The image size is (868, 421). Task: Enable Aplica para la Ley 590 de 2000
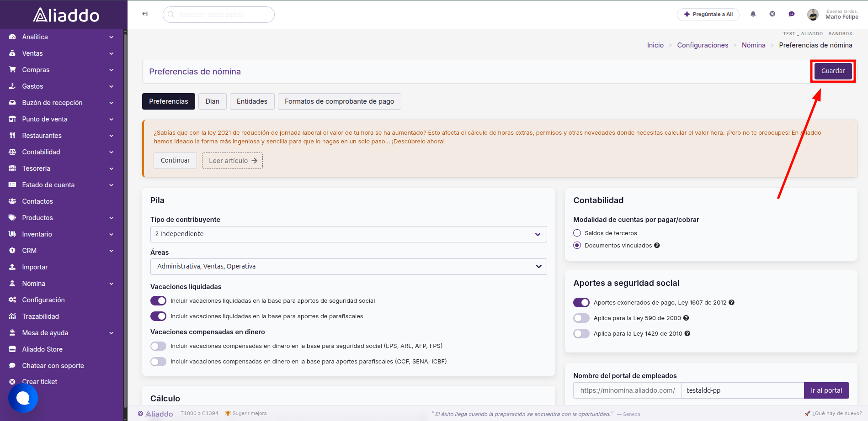coord(581,318)
